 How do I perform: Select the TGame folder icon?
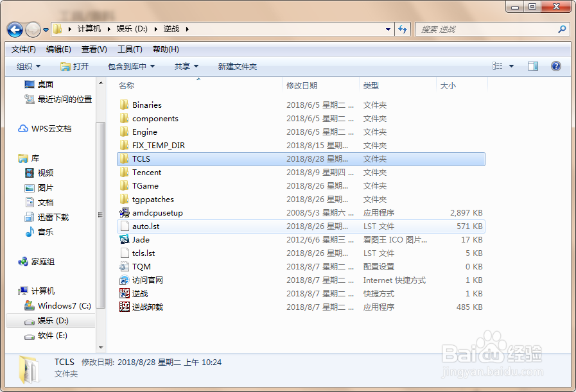pos(124,185)
